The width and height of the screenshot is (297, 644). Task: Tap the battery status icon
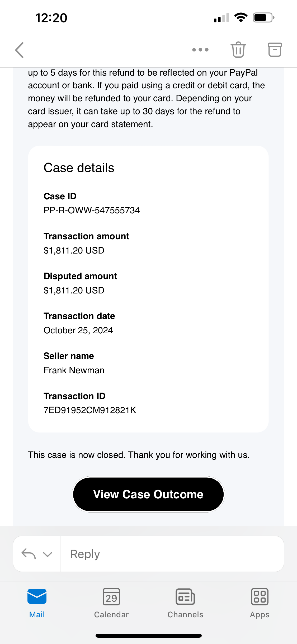264,18
